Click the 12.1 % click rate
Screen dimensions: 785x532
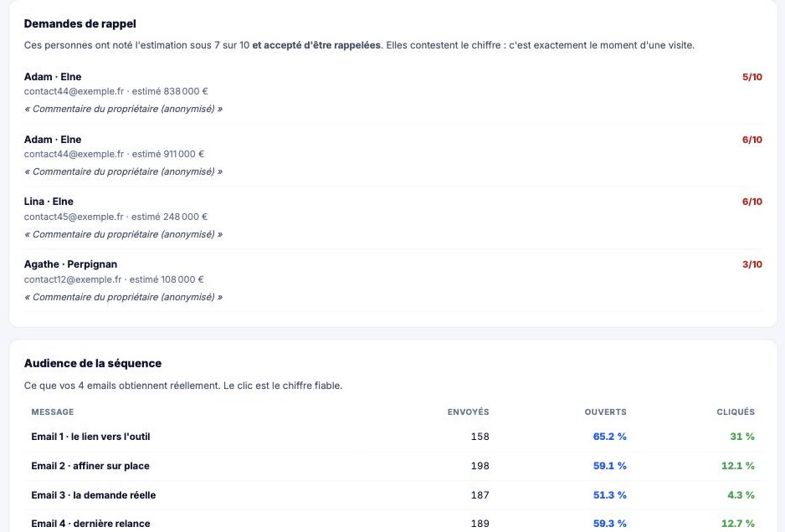[738, 466]
